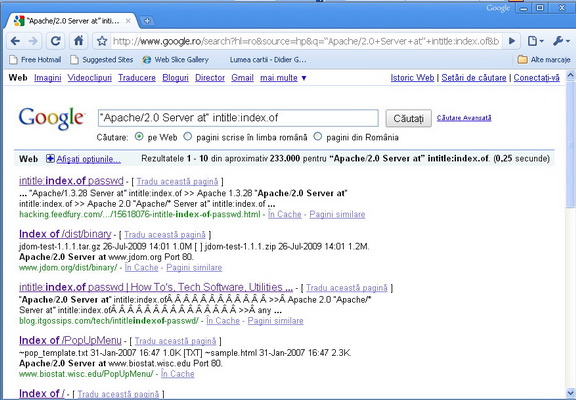Open Web Slice Gallery bookmark
The width and height of the screenshot is (576, 400).
pos(176,60)
